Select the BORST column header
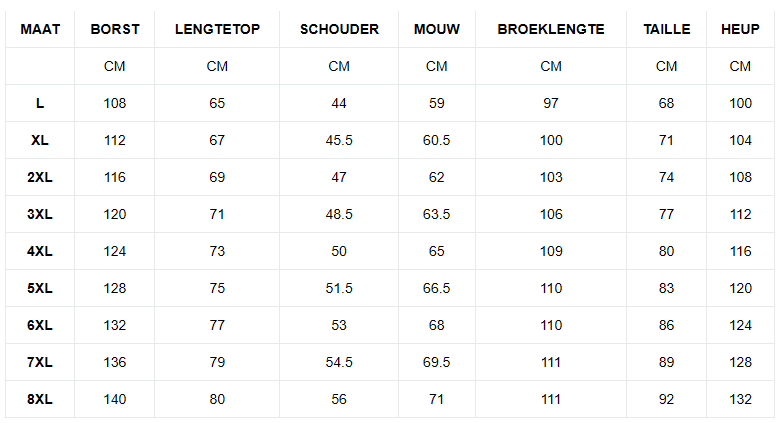The image size is (780, 423). pos(115,29)
